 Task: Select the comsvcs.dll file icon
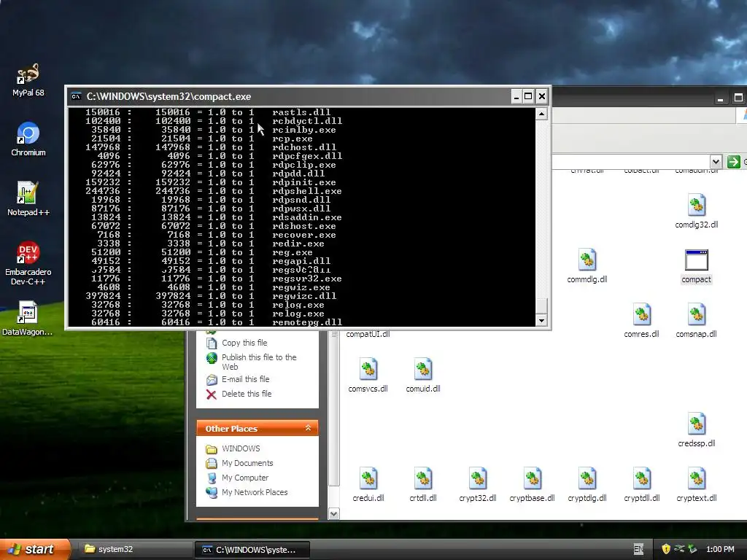(x=368, y=376)
